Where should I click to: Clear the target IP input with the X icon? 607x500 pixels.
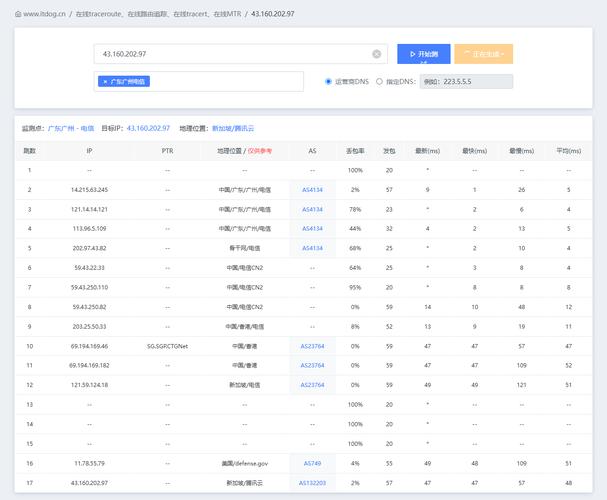[x=376, y=54]
